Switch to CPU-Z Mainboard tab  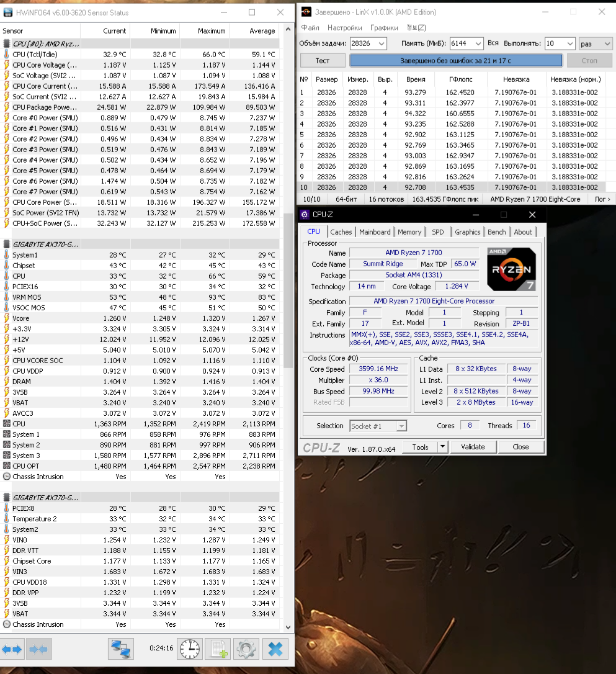point(375,232)
